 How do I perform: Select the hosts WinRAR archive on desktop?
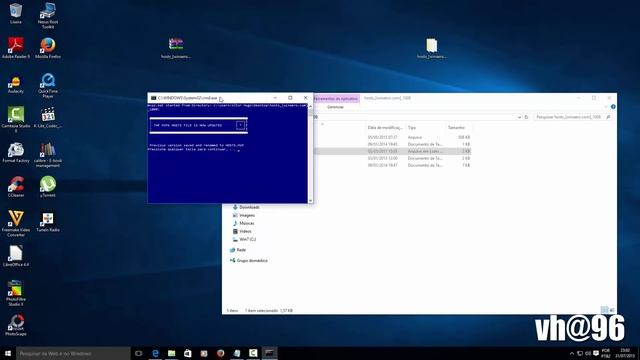point(176,48)
